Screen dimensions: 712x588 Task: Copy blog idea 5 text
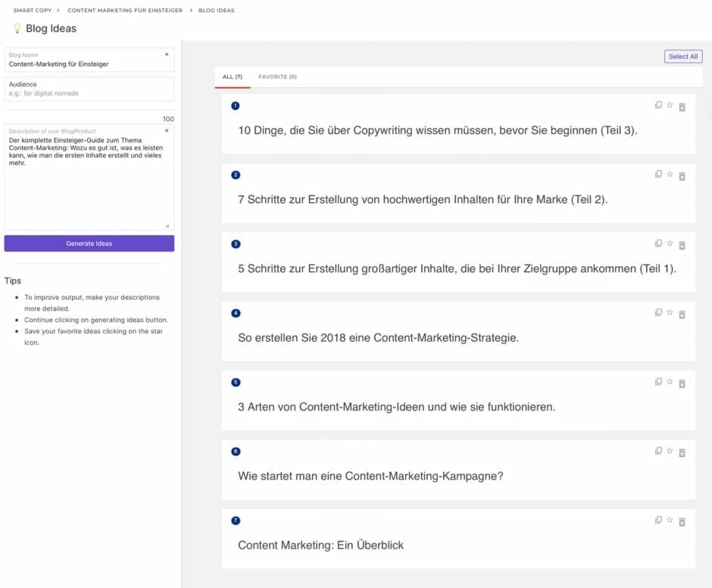[658, 382]
